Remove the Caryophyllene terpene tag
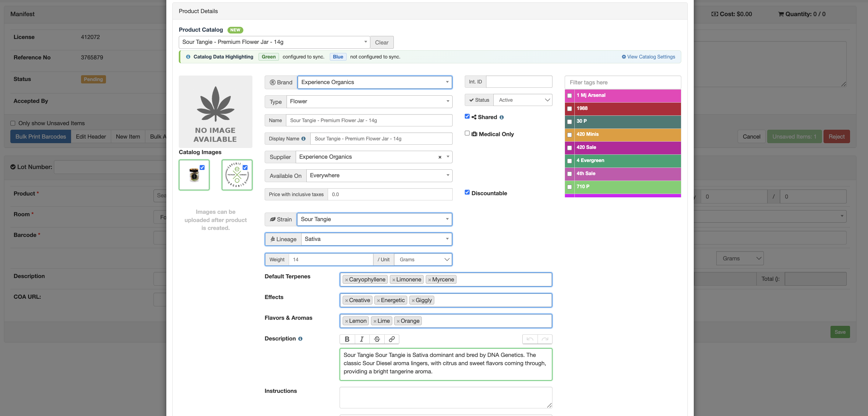Image resolution: width=868 pixels, height=416 pixels. coord(346,280)
